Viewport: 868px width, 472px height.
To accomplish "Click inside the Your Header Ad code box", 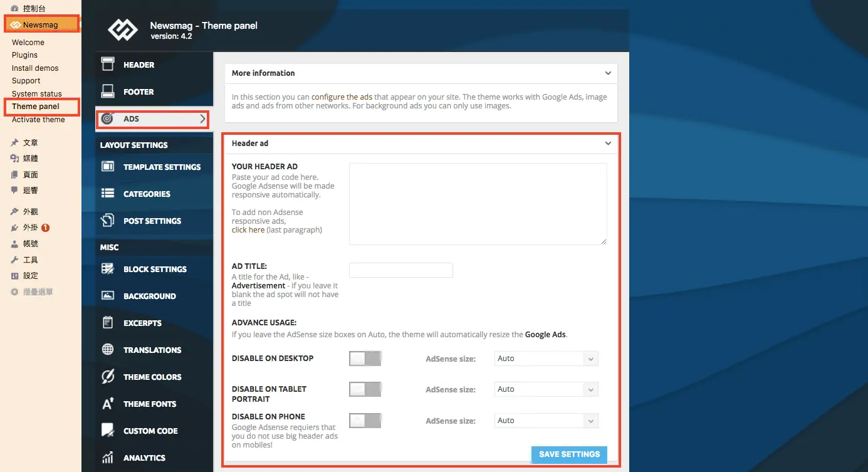I will tap(478, 204).
